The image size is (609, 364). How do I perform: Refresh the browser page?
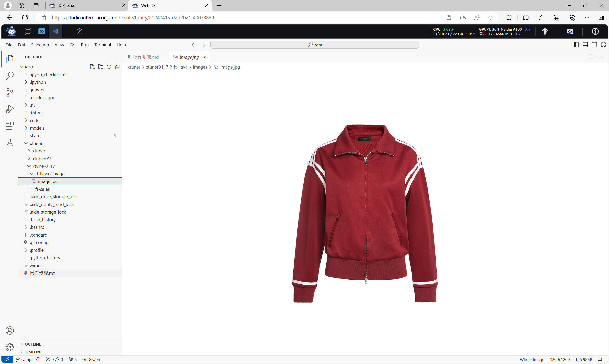pos(25,18)
